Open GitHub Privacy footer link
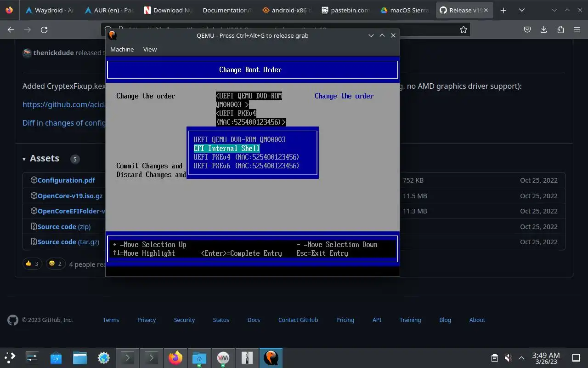Viewport: 588px width, 368px height. point(147,320)
